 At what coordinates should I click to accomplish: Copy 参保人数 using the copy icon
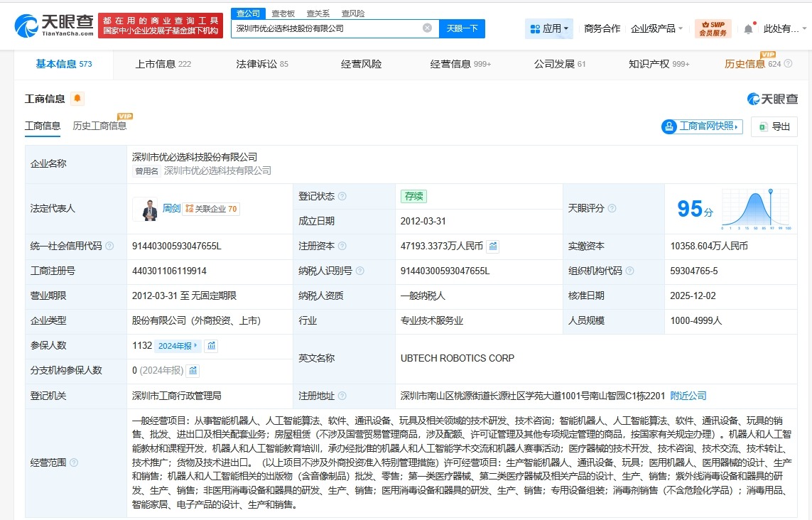coord(211,345)
